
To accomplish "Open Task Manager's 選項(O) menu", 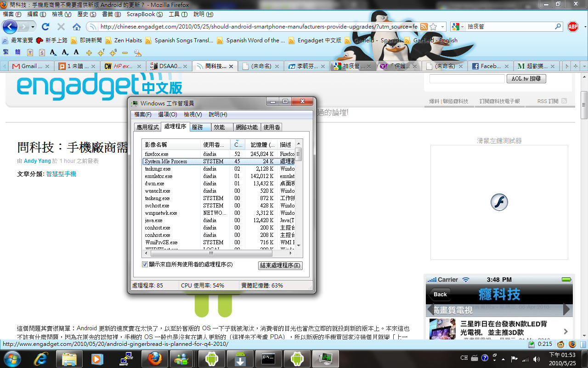I will (x=168, y=115).
